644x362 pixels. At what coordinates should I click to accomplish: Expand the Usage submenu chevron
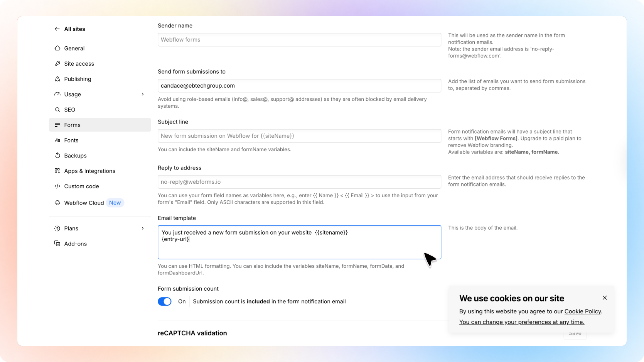[x=143, y=94]
